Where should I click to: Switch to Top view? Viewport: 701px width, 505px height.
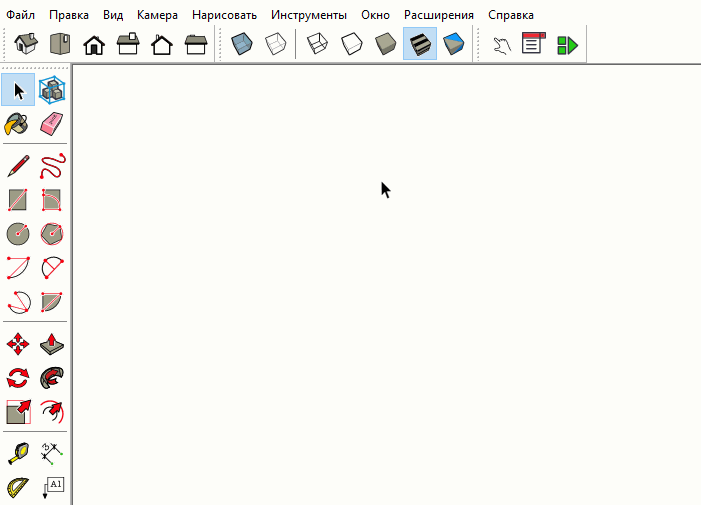pyautogui.click(x=60, y=44)
